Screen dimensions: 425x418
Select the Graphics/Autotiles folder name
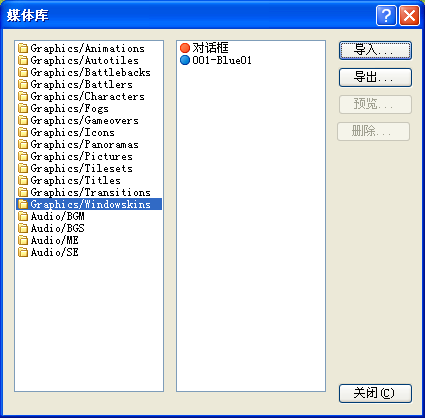(x=85, y=60)
